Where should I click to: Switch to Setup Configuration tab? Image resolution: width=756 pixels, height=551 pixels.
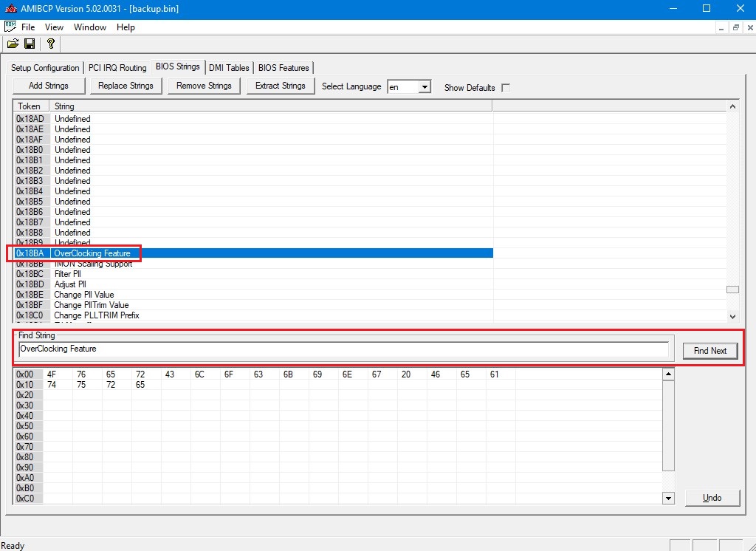coord(45,68)
